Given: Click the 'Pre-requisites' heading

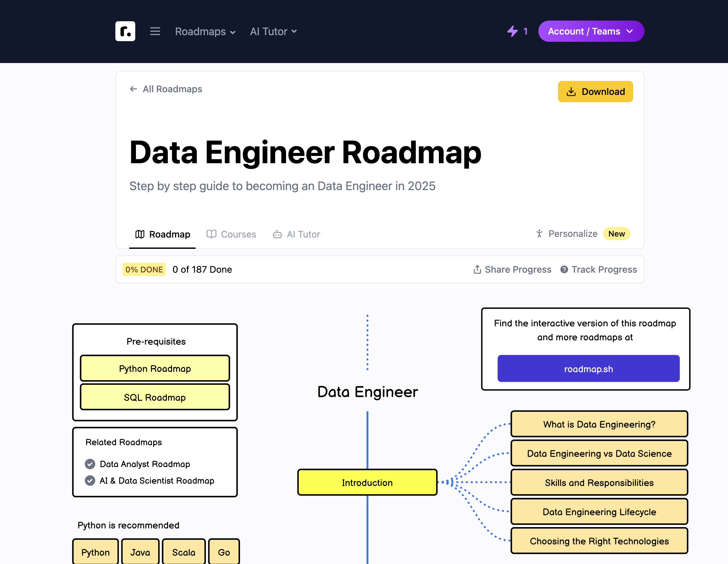Looking at the screenshot, I should pos(156,341).
